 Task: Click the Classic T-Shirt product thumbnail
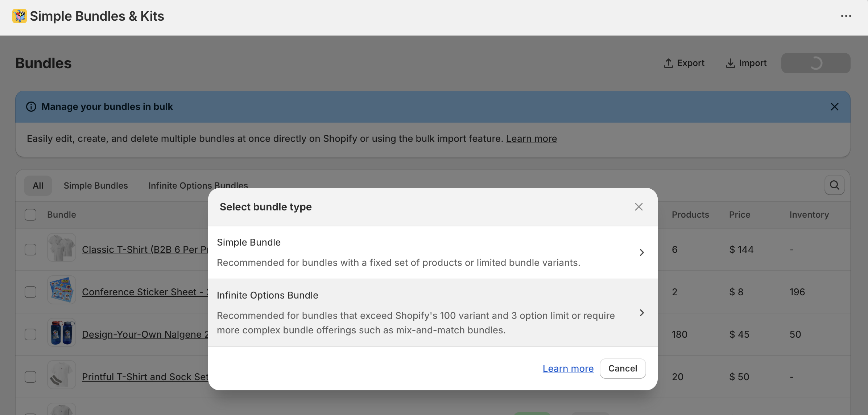pos(62,247)
